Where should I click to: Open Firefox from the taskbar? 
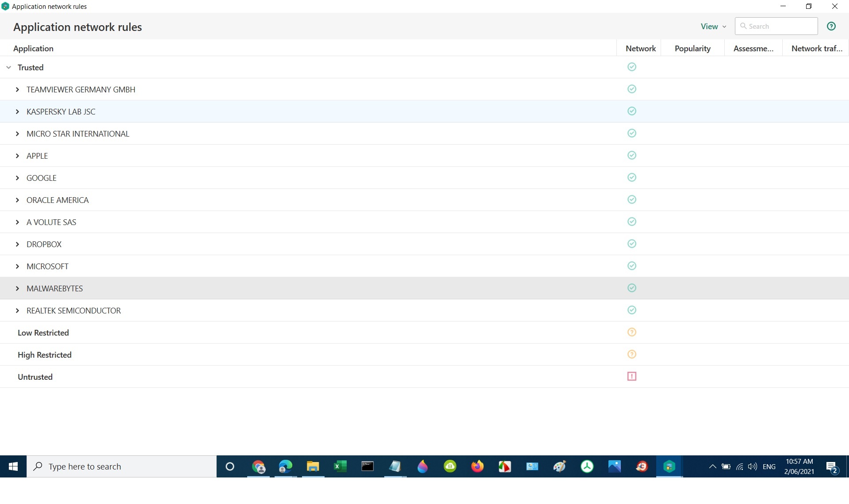[478, 466]
